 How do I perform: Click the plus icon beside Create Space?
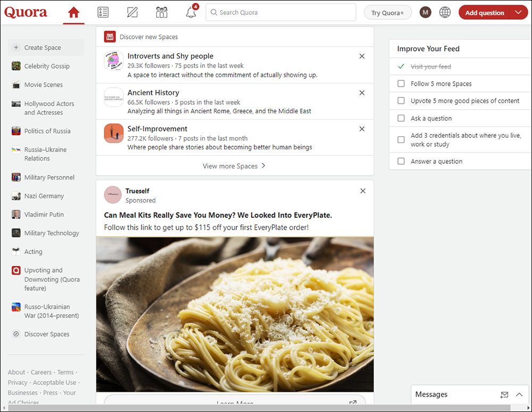(16, 47)
